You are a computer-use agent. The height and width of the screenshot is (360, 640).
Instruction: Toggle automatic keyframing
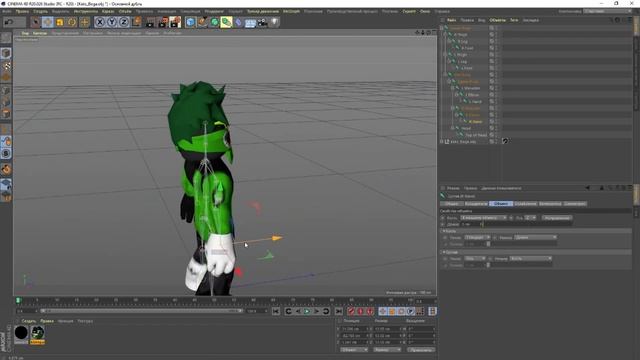click(360, 311)
